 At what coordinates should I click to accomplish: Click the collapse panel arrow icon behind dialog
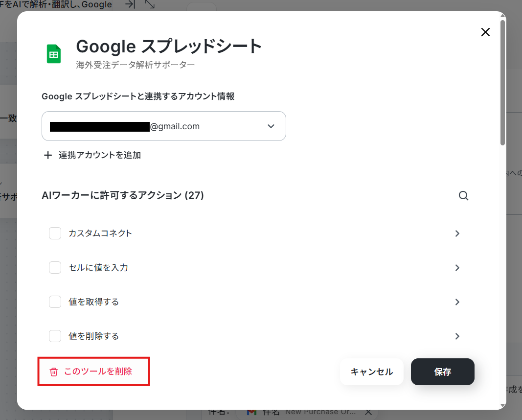[130, 4]
